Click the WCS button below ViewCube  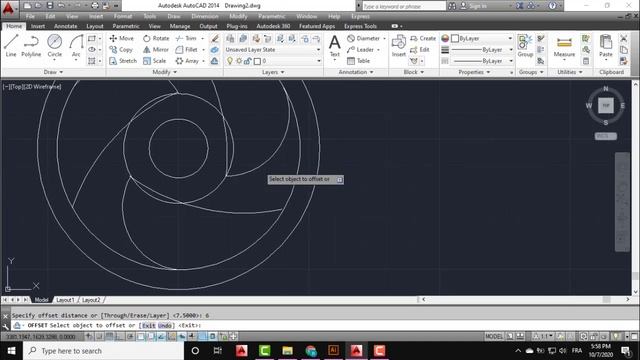[605, 136]
